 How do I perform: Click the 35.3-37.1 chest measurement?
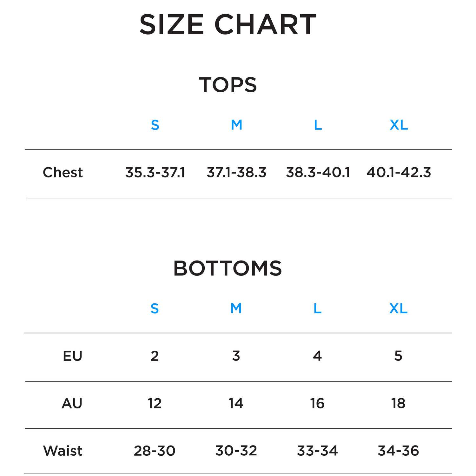[155, 173]
